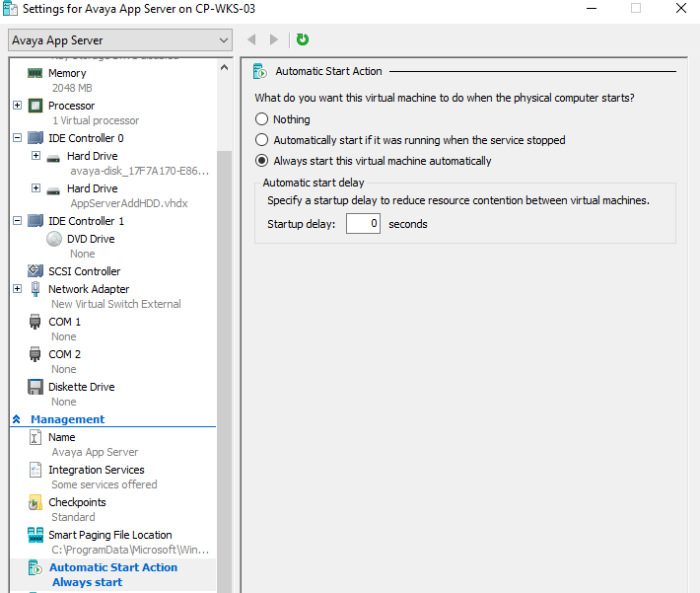Image resolution: width=700 pixels, height=593 pixels.
Task: Click the Network Adapter icon
Action: 35,289
